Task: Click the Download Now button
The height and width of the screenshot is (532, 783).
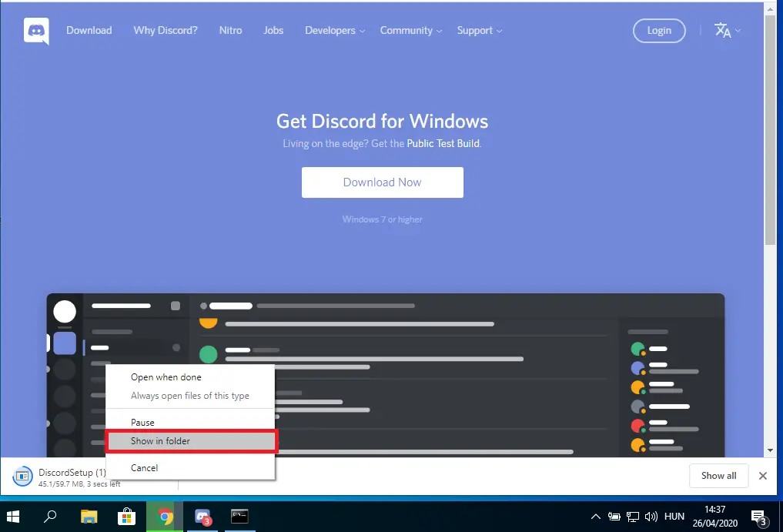Action: (x=383, y=182)
